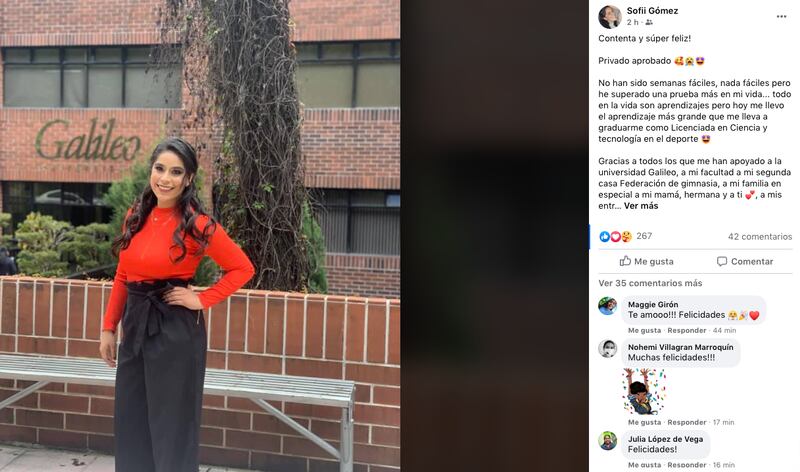800x472 pixels.
Task: Open Sofii Gómez profile name link
Action: click(652, 11)
